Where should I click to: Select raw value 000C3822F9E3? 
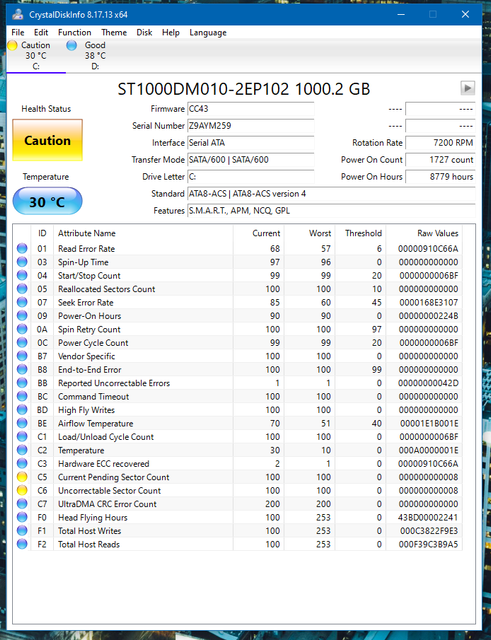[x=428, y=531]
